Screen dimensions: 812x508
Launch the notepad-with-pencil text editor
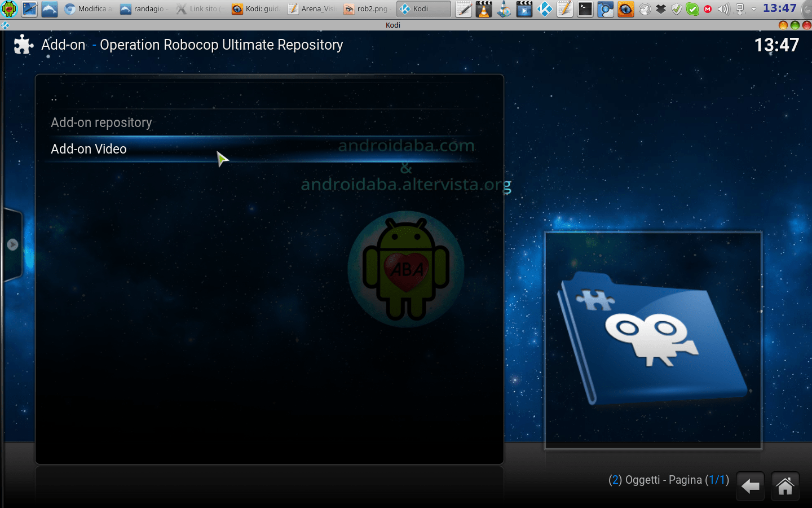464,9
